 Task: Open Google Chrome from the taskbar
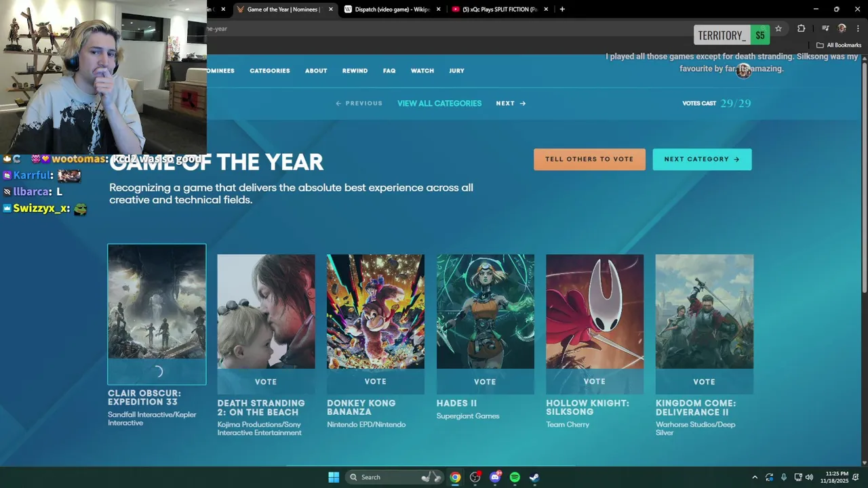(455, 477)
